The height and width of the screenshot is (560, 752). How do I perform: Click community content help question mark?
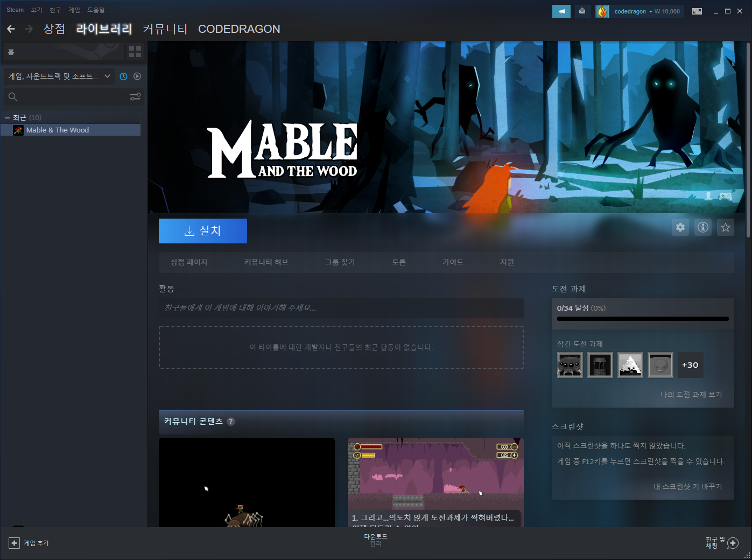coord(231,422)
